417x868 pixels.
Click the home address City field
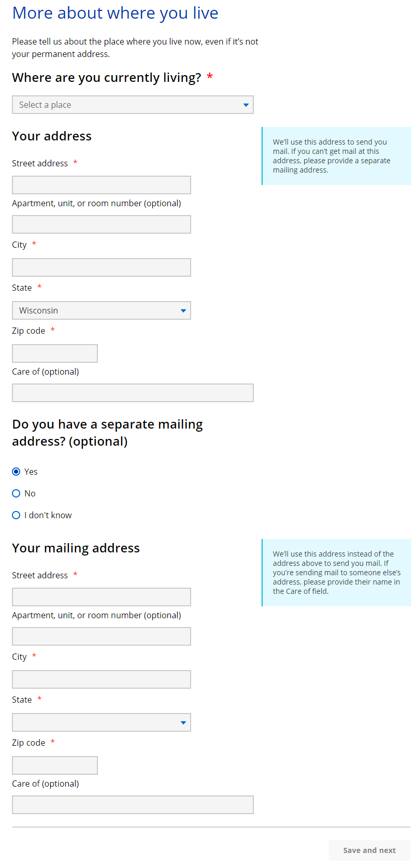click(x=102, y=267)
